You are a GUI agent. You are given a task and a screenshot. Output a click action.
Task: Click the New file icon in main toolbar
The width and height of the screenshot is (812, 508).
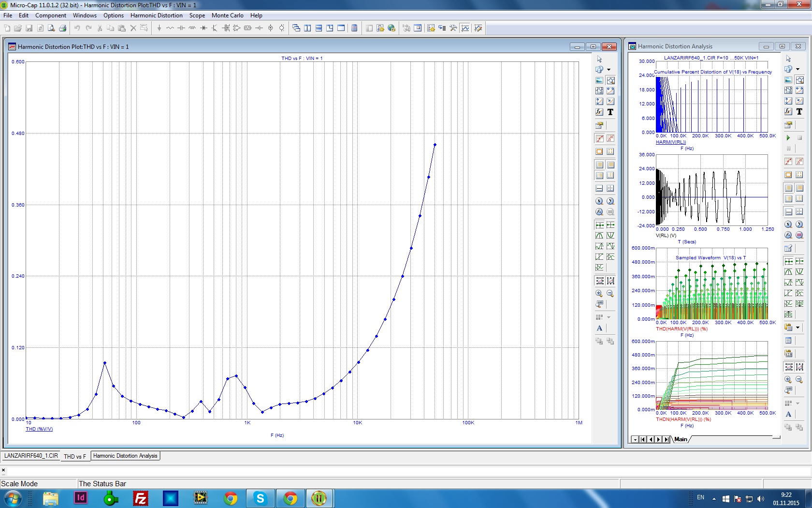tap(7, 28)
